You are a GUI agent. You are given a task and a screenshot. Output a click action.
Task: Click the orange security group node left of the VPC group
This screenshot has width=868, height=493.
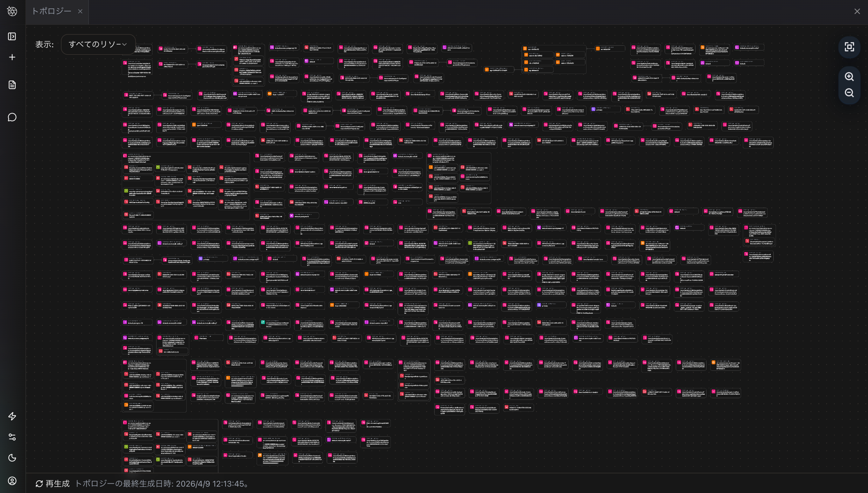(498, 69)
